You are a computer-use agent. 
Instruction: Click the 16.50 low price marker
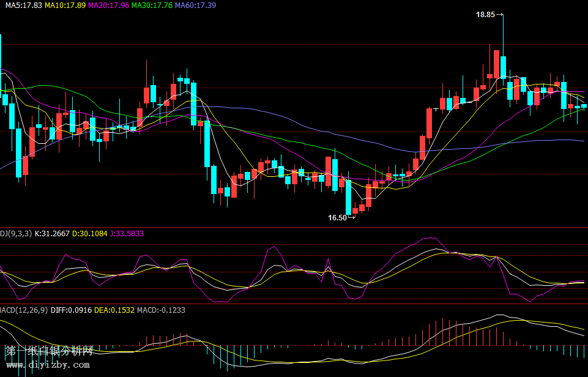coord(338,217)
